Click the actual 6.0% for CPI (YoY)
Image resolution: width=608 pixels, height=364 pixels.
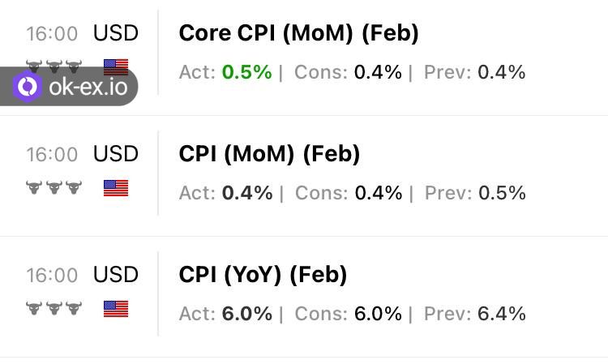pos(247,314)
